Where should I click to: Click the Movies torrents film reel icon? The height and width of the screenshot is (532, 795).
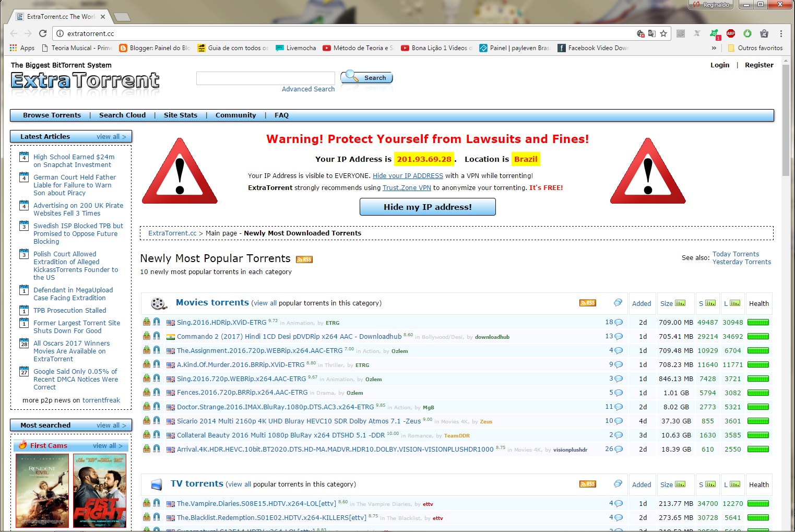(x=159, y=303)
